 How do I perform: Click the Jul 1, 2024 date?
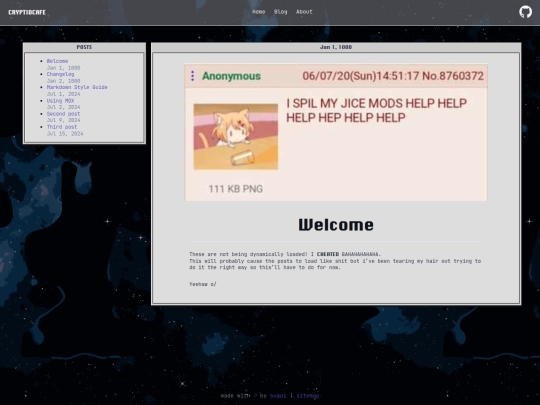coord(63,94)
